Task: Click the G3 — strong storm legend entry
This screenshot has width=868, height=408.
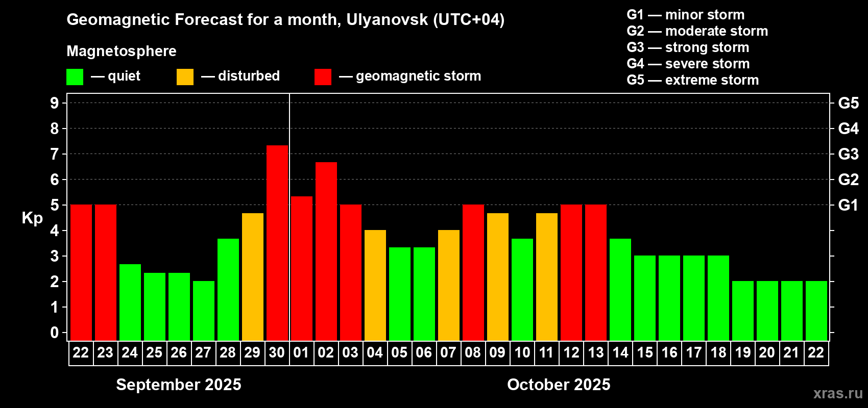Action: pyautogui.click(x=688, y=47)
